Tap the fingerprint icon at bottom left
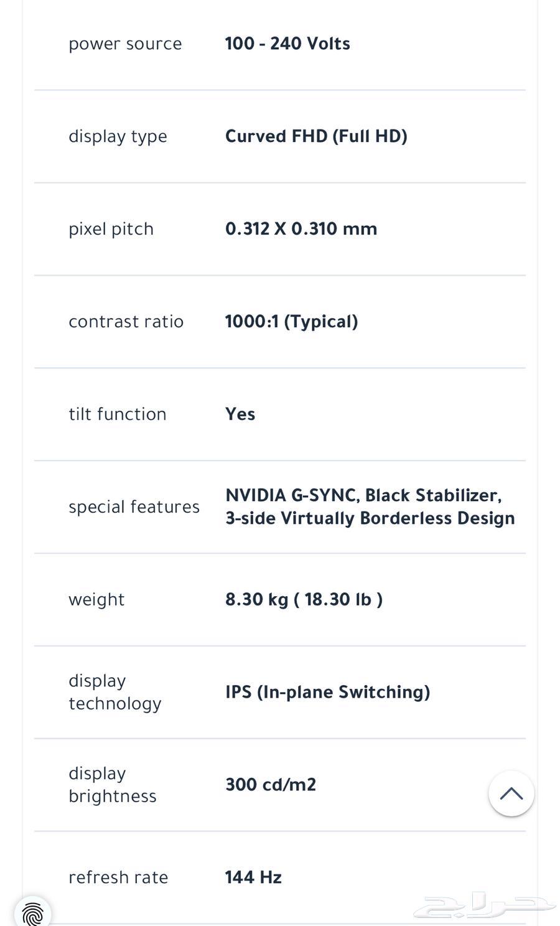The image size is (560, 926). click(33, 913)
